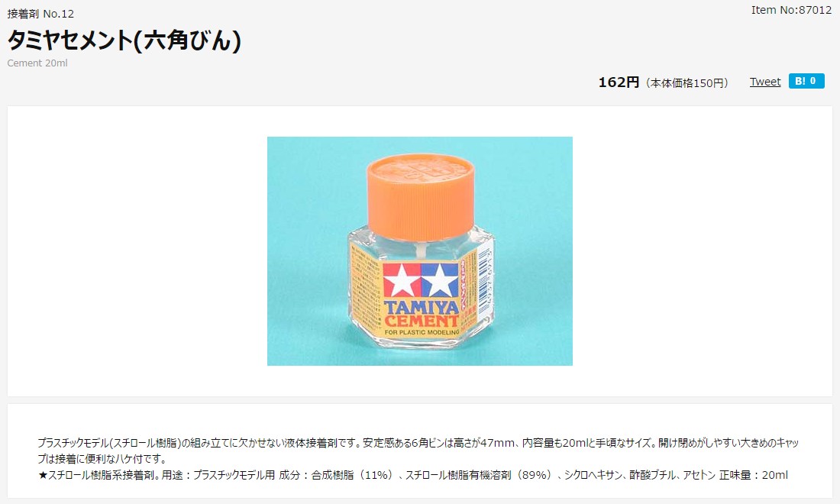Click the Item No:87012 text
This screenshot has height=504, width=840.
791,10
